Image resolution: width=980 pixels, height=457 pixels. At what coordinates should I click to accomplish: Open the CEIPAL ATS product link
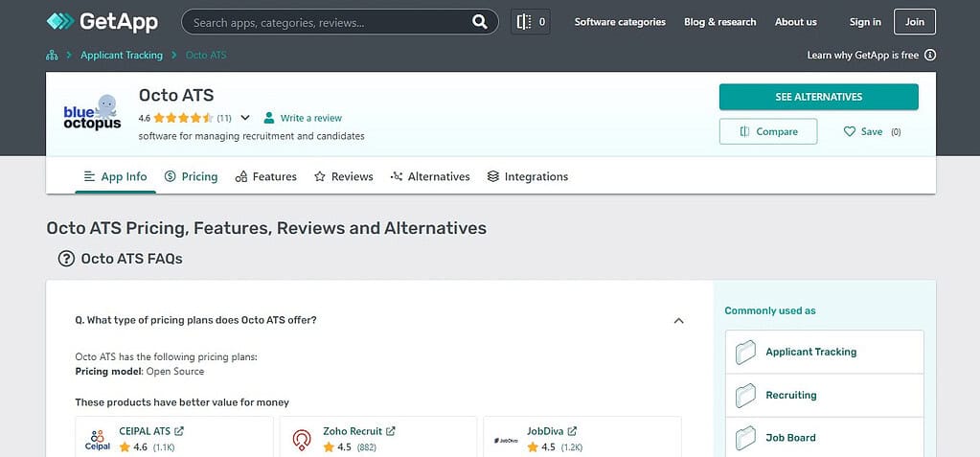[145, 431]
